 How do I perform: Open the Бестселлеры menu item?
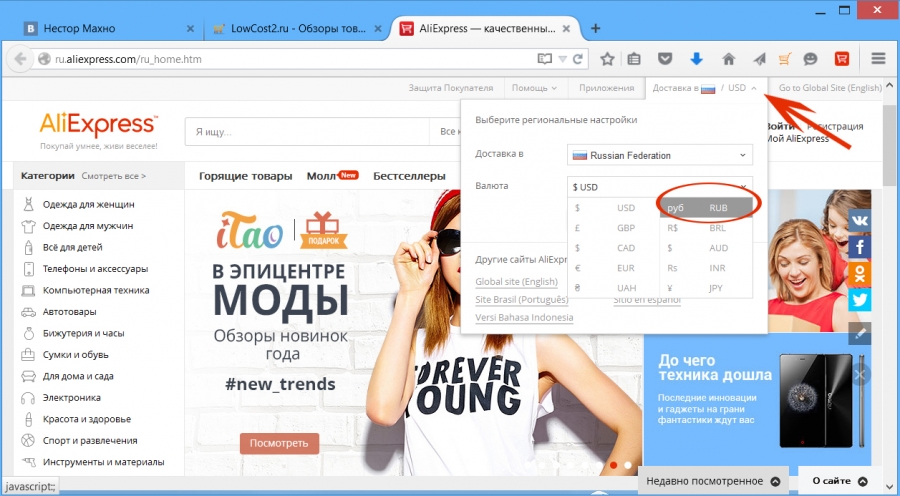pyautogui.click(x=409, y=176)
